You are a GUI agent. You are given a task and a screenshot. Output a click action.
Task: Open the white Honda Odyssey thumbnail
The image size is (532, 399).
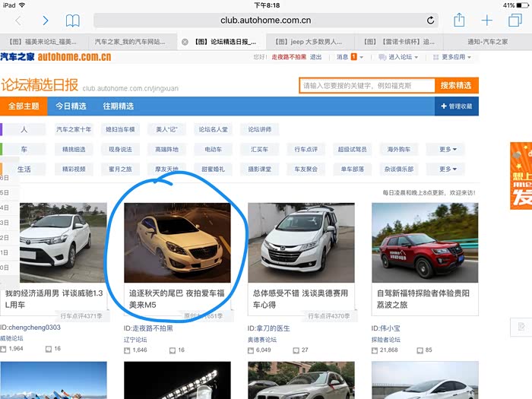coord(301,242)
